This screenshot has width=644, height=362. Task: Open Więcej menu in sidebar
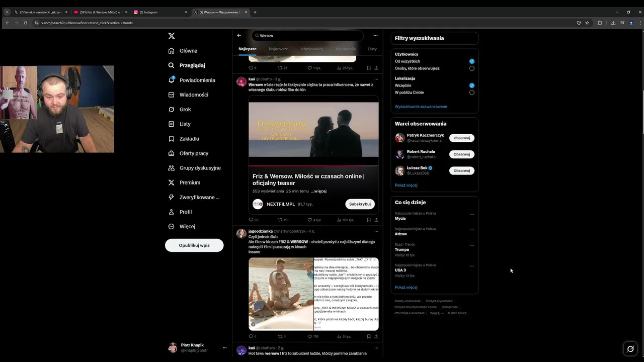[182, 226]
